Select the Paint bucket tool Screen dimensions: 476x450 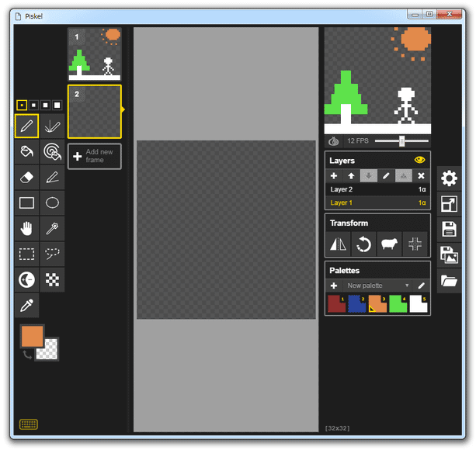[26, 151]
